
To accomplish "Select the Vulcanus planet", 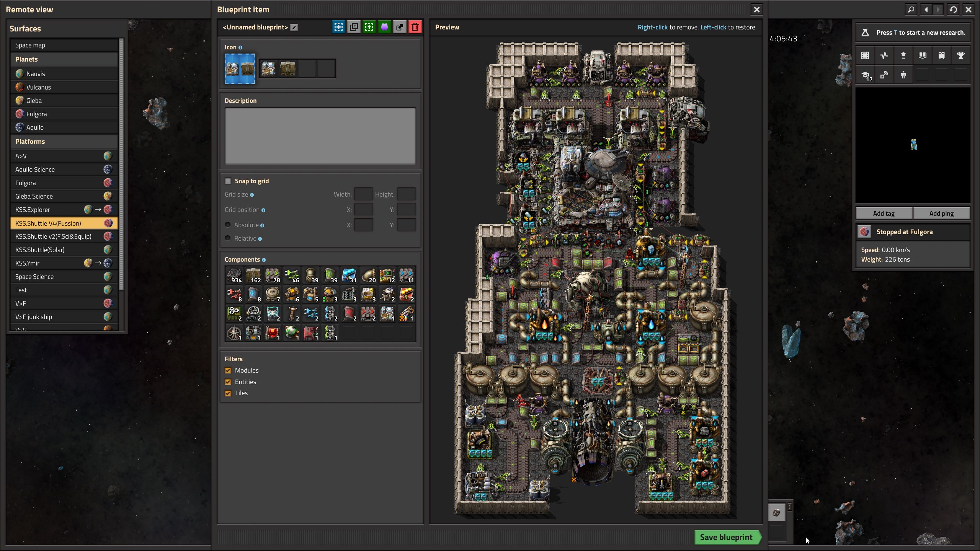I will [64, 87].
